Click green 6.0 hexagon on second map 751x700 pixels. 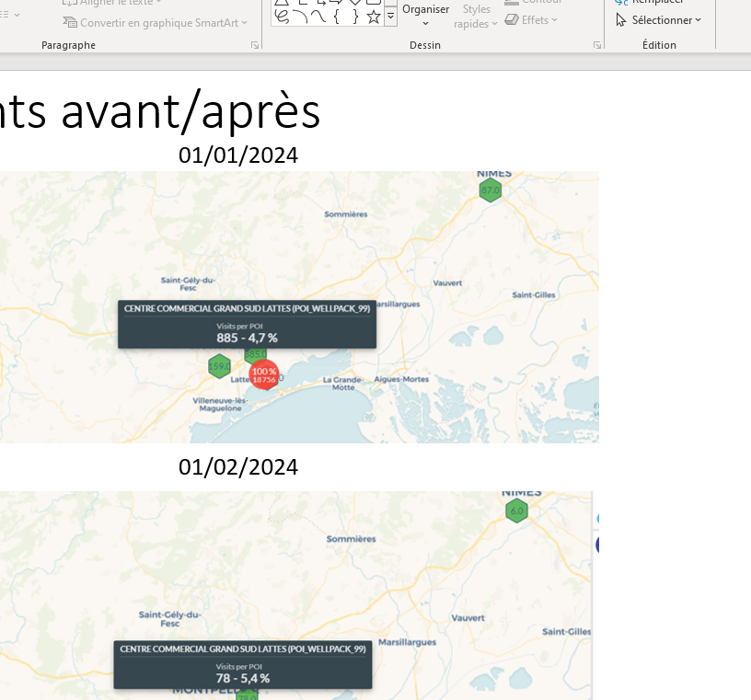516,511
